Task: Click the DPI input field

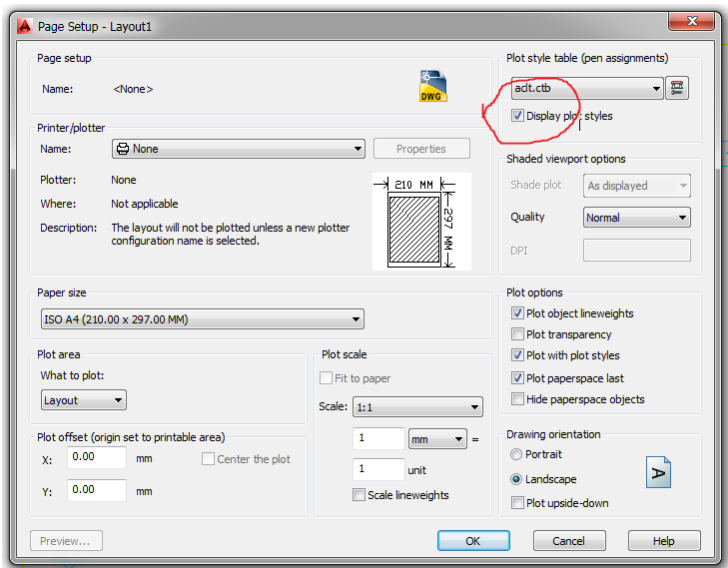Action: coord(636,251)
